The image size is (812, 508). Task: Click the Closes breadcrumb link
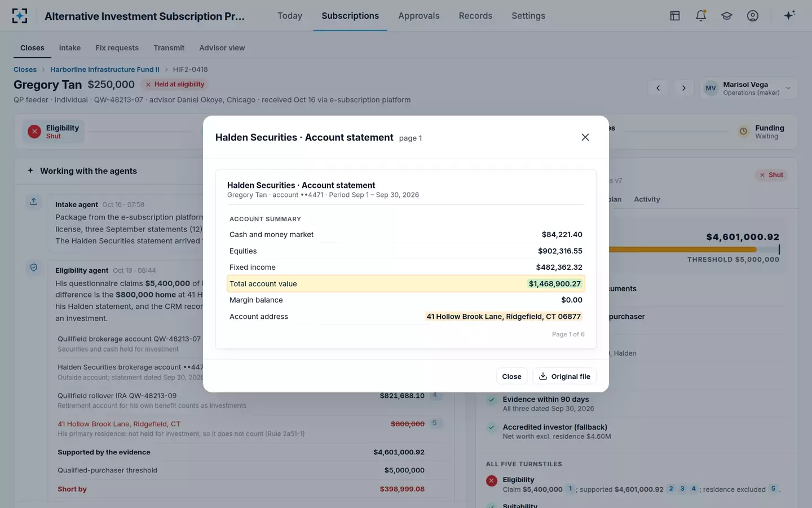[x=25, y=69]
